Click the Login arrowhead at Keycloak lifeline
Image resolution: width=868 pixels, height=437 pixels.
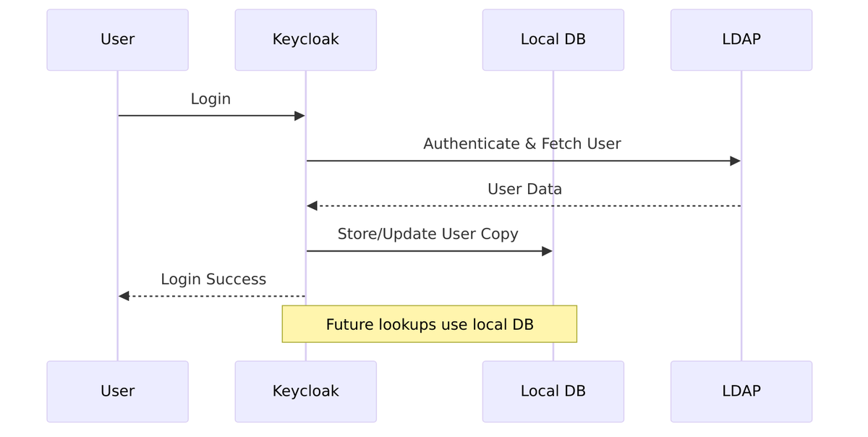(x=299, y=116)
